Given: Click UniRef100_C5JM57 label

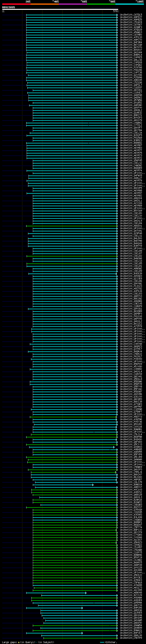Looking at the screenshot, I should tap(131, 548).
